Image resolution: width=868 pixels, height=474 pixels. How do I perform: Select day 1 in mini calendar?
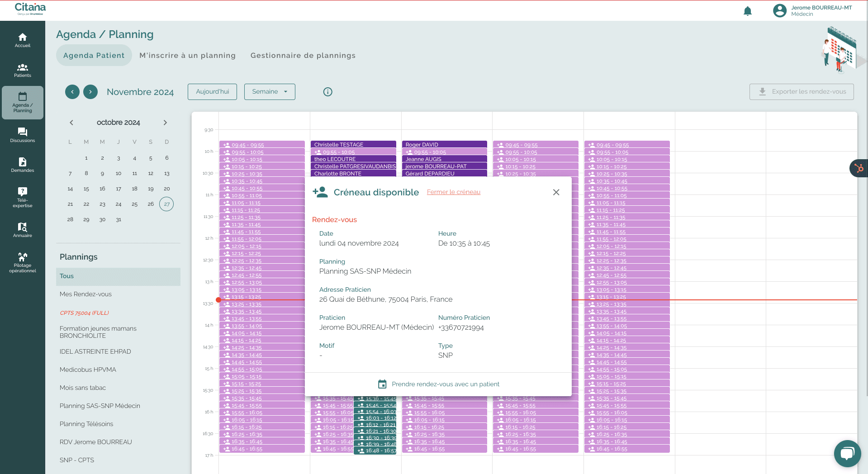[x=86, y=158]
